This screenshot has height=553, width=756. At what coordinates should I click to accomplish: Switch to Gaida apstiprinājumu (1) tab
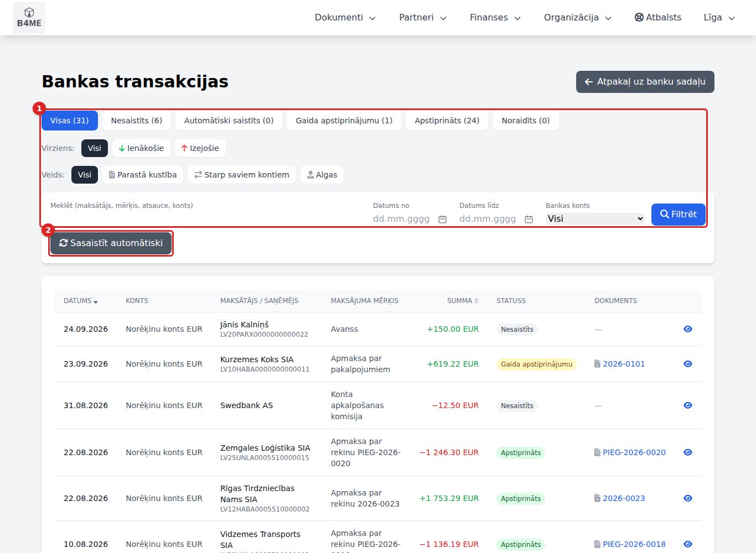(x=344, y=121)
